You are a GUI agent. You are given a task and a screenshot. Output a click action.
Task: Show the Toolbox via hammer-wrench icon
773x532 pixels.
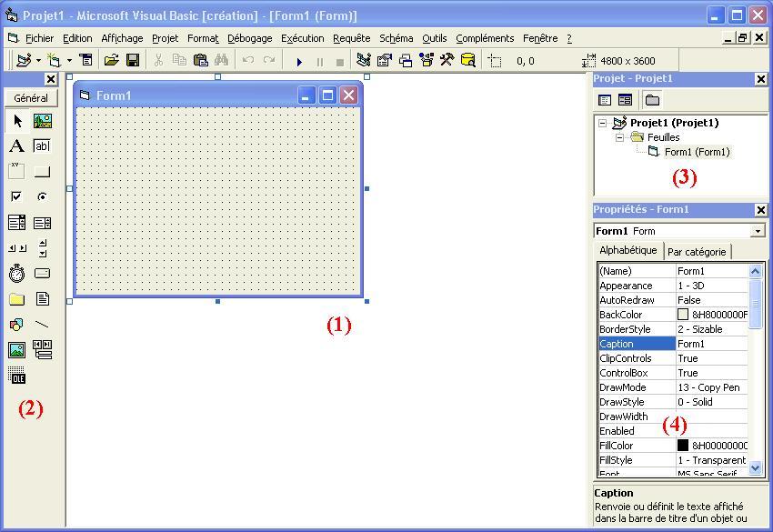[x=447, y=60]
